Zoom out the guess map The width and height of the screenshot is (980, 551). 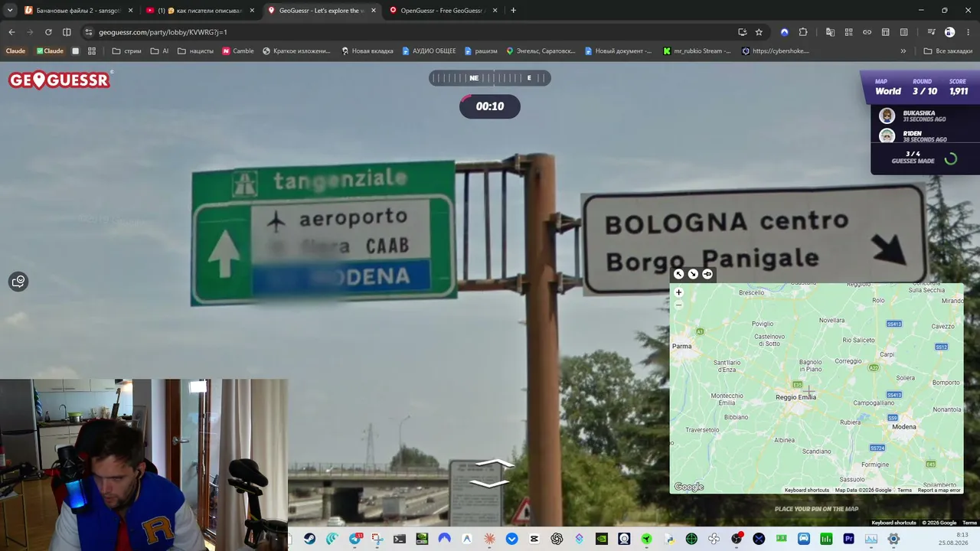point(678,305)
